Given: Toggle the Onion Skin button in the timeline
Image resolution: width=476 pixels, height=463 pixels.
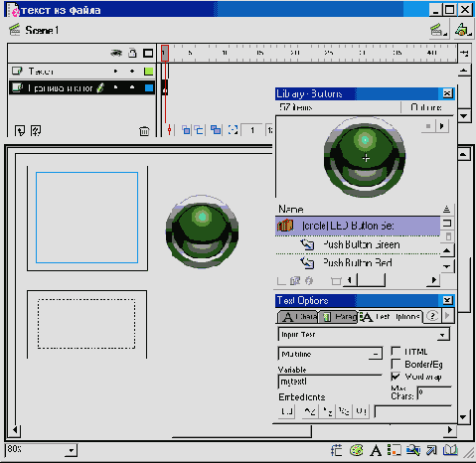Looking at the screenshot, I should (x=186, y=130).
